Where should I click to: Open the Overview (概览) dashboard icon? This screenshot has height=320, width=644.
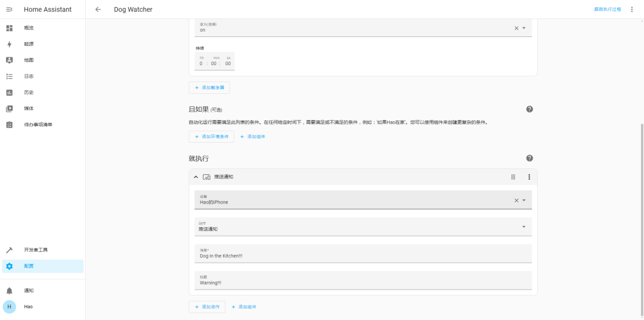coord(10,28)
